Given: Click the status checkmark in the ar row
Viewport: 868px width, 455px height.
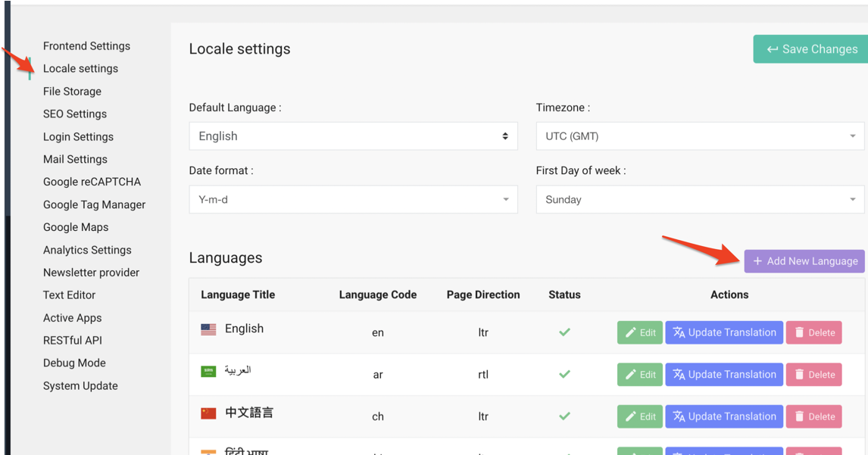Looking at the screenshot, I should (564, 374).
